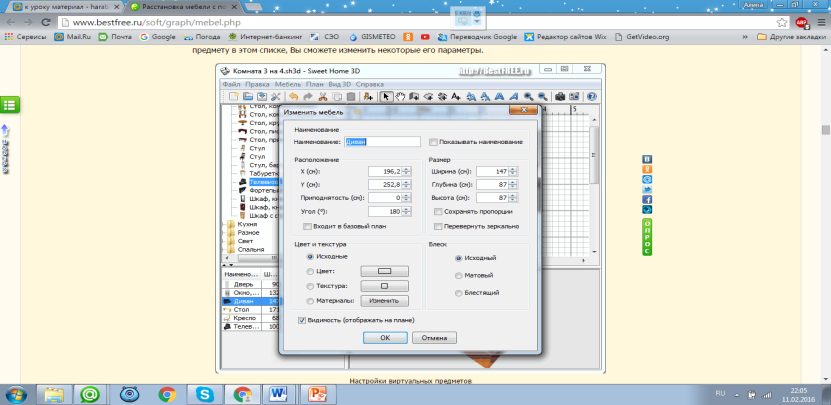
Task: Click the Приподнятость spinner arrows
Action: (406, 198)
